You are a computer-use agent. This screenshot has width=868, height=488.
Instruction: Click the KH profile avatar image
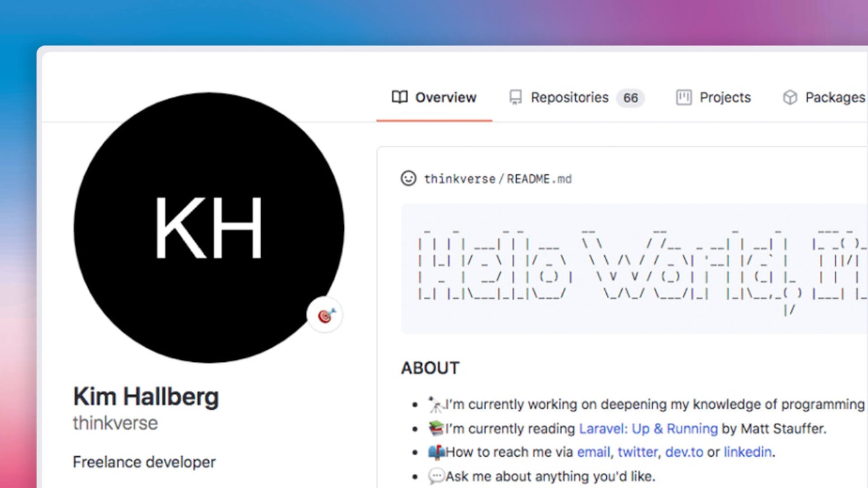click(208, 228)
